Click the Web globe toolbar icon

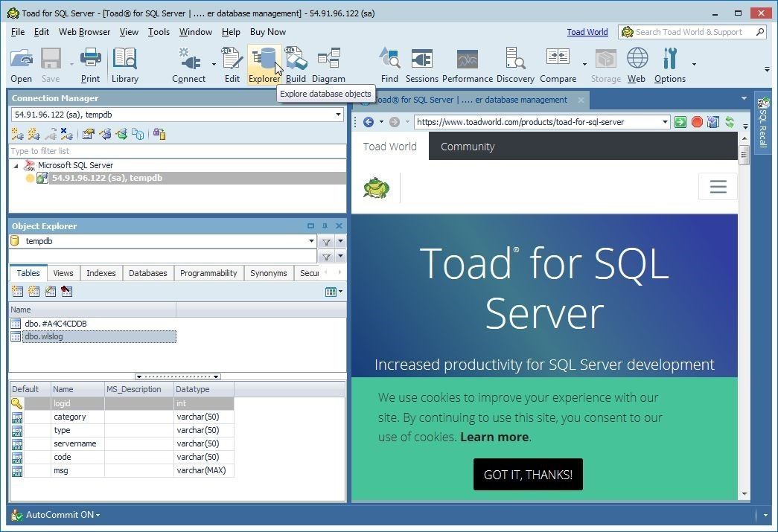[x=637, y=59]
